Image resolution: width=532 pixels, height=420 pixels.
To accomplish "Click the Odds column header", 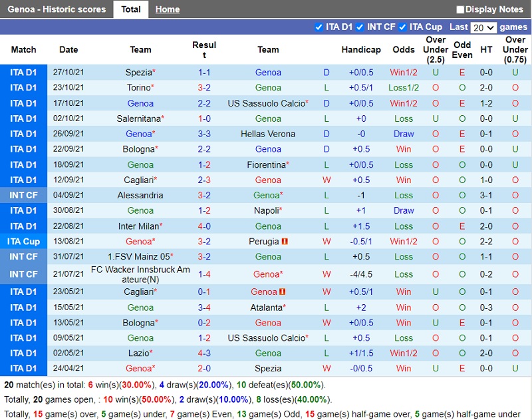I will point(404,49).
